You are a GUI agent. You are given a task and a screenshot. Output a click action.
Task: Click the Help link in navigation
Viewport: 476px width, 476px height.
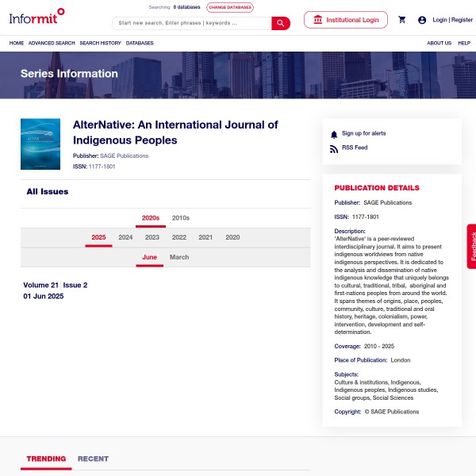(464, 43)
